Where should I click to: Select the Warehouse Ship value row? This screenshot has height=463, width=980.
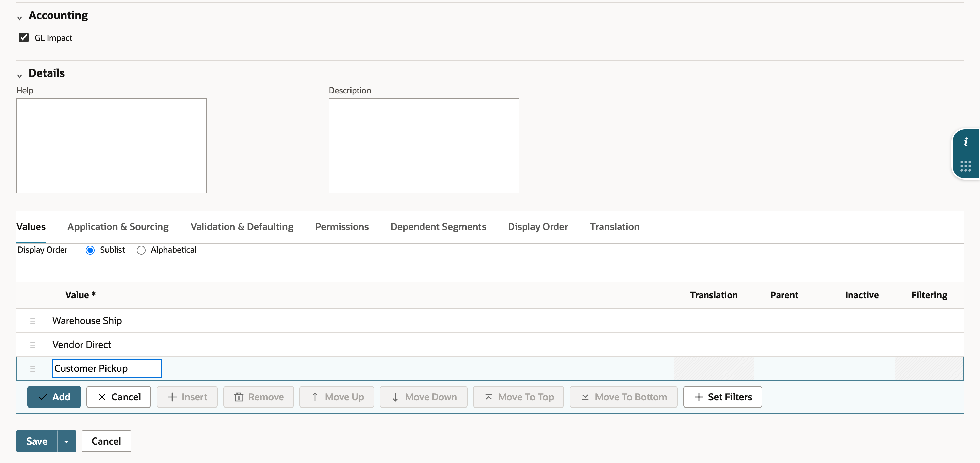coord(490,321)
